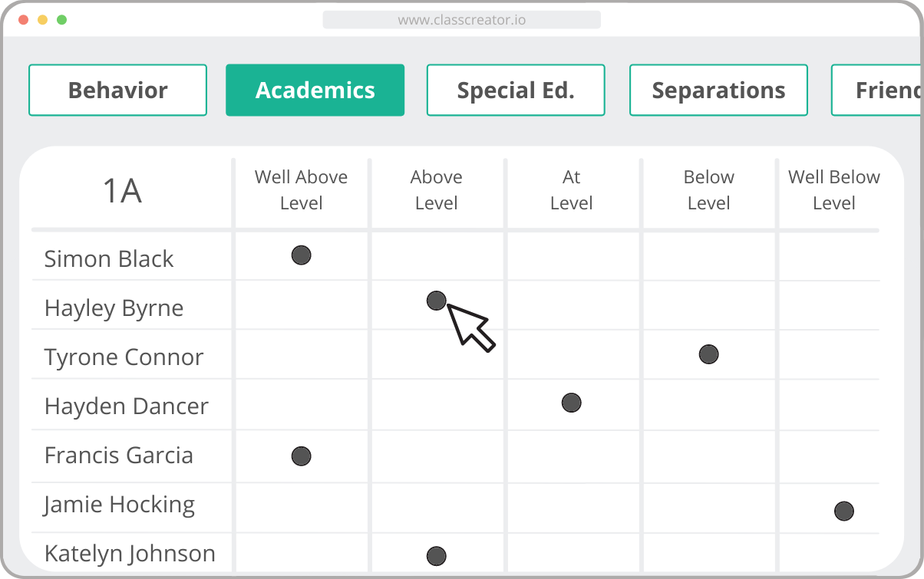Click the green window maximize dot
924x579 pixels.
click(61, 20)
